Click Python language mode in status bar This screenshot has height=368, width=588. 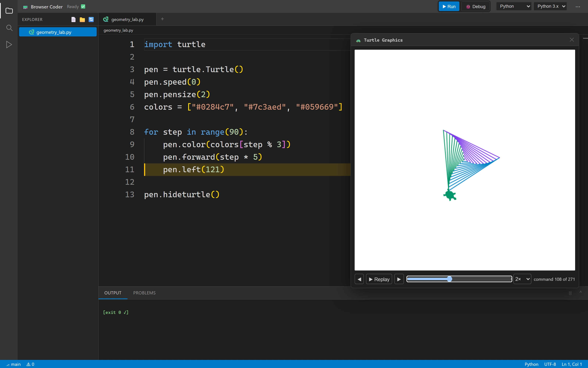click(x=531, y=364)
